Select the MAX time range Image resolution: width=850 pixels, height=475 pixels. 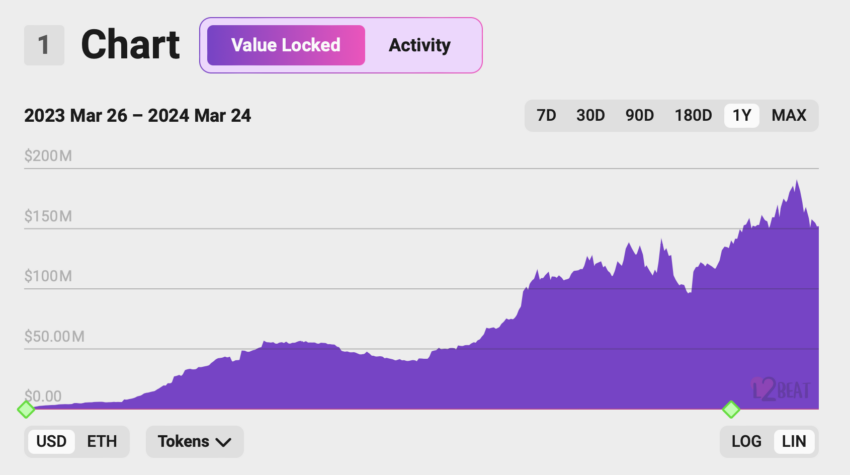789,115
